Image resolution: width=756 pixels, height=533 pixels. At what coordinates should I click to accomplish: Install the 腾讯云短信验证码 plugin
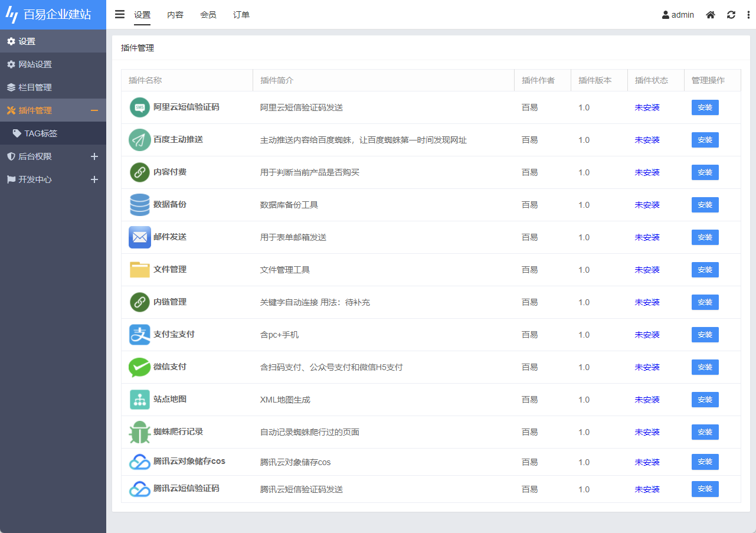coord(705,489)
